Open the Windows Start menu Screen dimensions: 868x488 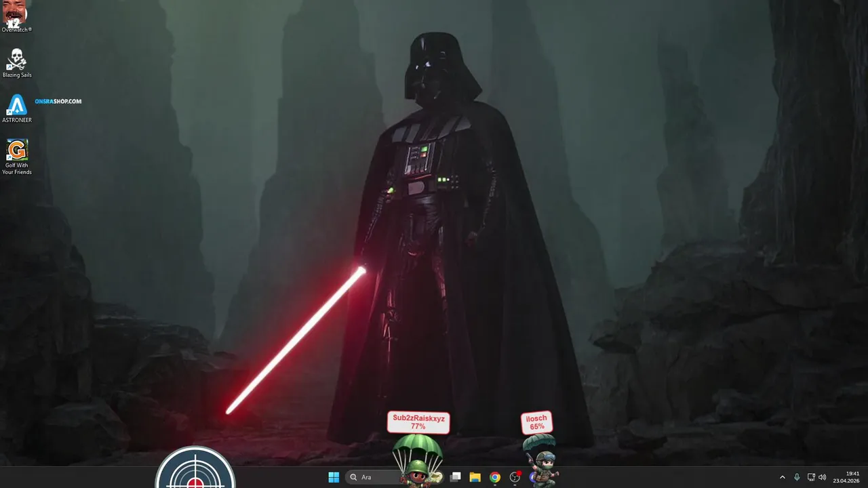tap(334, 477)
